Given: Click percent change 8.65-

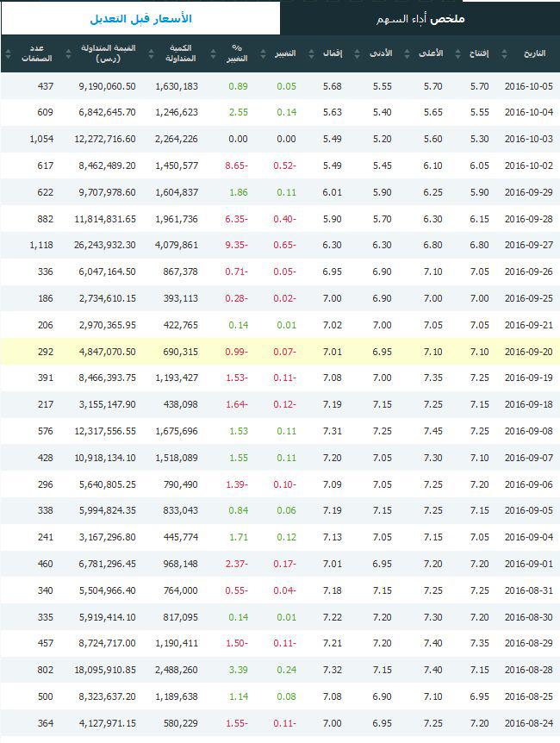Looking at the screenshot, I should [236, 165].
